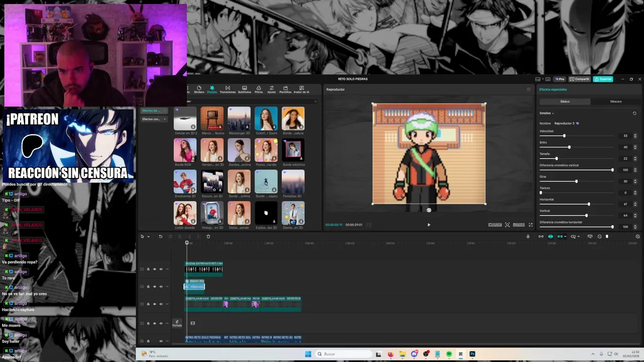Screen dimensions: 644x362
Task: Click the Exportar button
Action: (x=603, y=79)
